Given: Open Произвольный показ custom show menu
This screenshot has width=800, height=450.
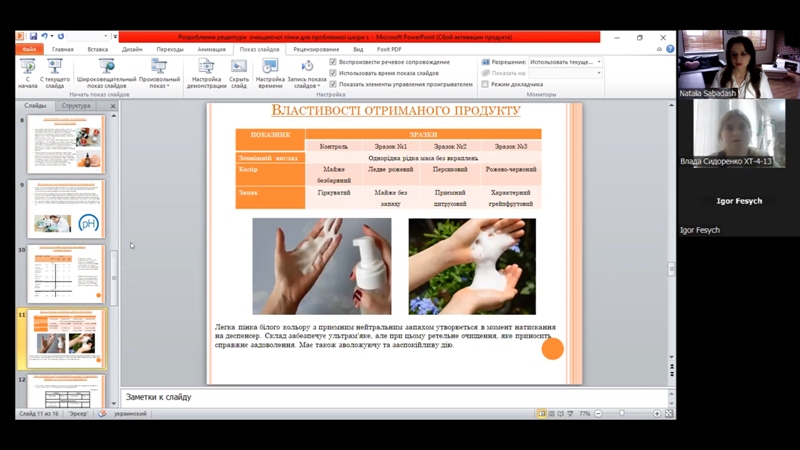Looking at the screenshot, I should [159, 73].
